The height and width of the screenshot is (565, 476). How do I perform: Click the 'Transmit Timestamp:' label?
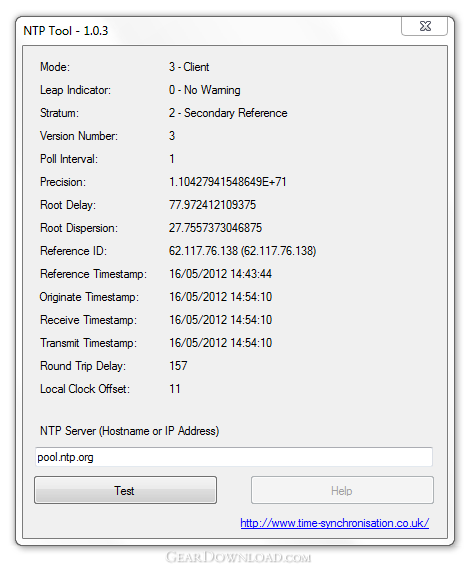click(88, 343)
